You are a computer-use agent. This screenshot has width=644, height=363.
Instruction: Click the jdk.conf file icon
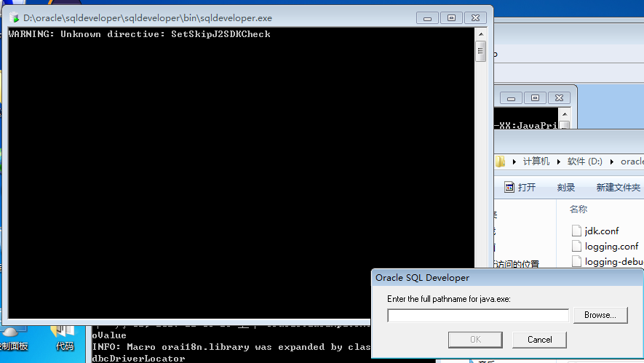[576, 231]
